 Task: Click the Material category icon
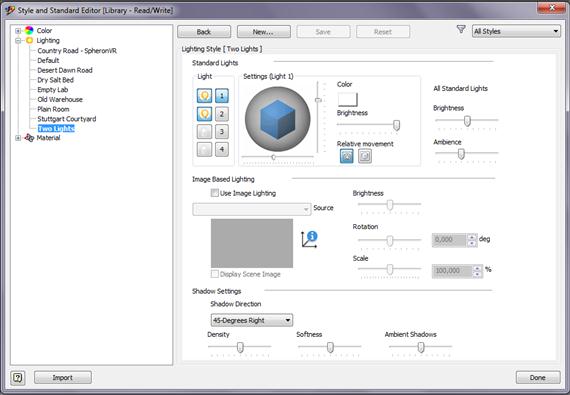pyautogui.click(x=29, y=138)
